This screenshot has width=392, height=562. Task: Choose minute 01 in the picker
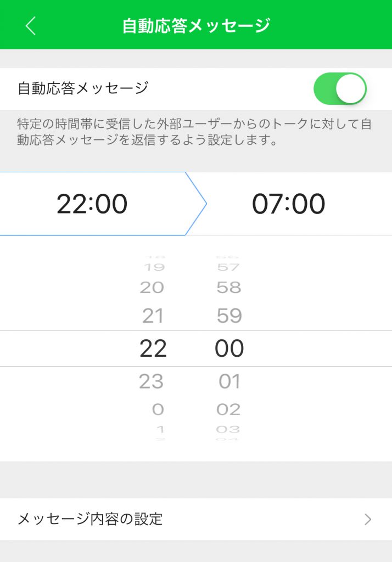[x=229, y=381]
